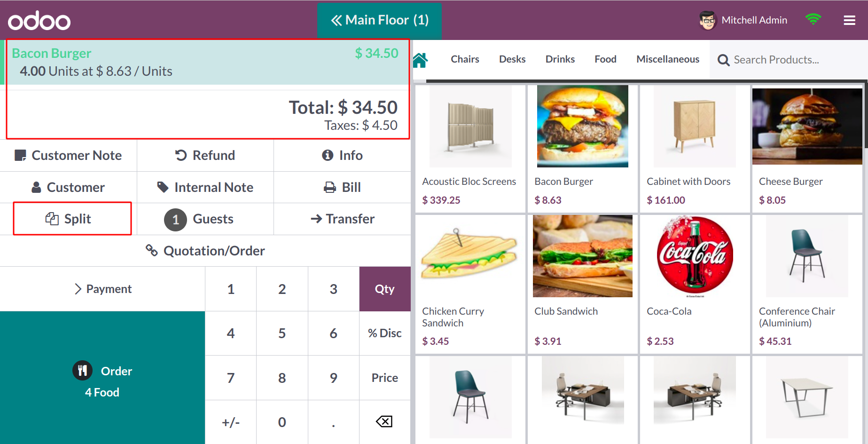
Task: Click Mitchell Admin avatar
Action: tap(707, 20)
